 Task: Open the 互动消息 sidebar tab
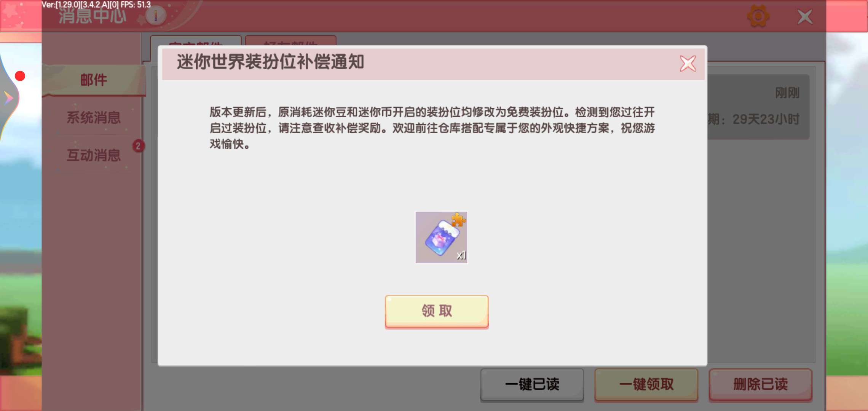[x=94, y=155]
